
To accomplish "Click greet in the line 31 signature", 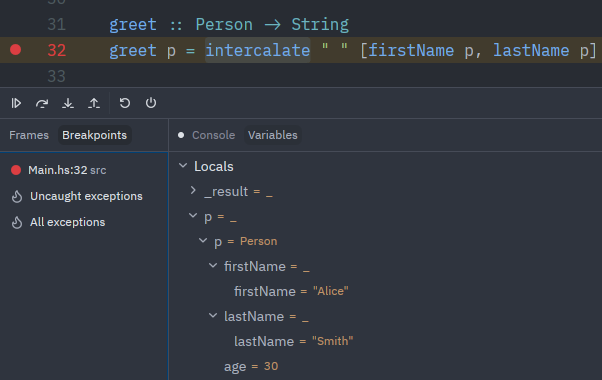I will coord(133,25).
